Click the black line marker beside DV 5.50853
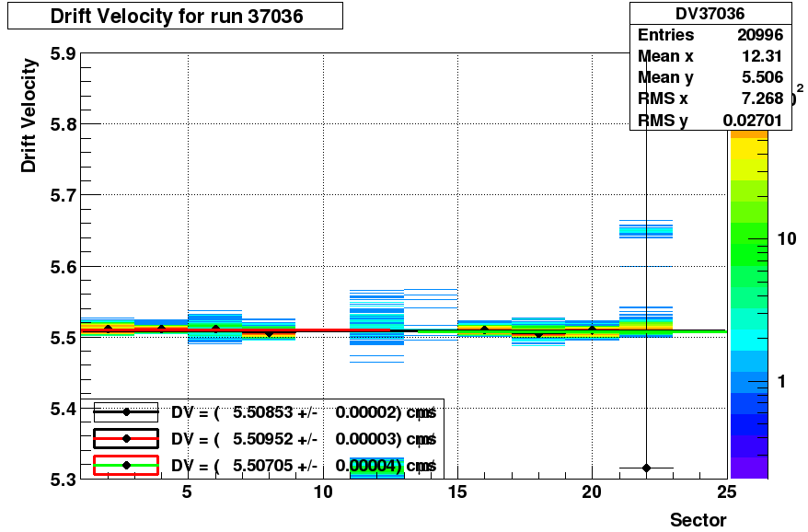The height and width of the screenshot is (532, 808). 126,412
